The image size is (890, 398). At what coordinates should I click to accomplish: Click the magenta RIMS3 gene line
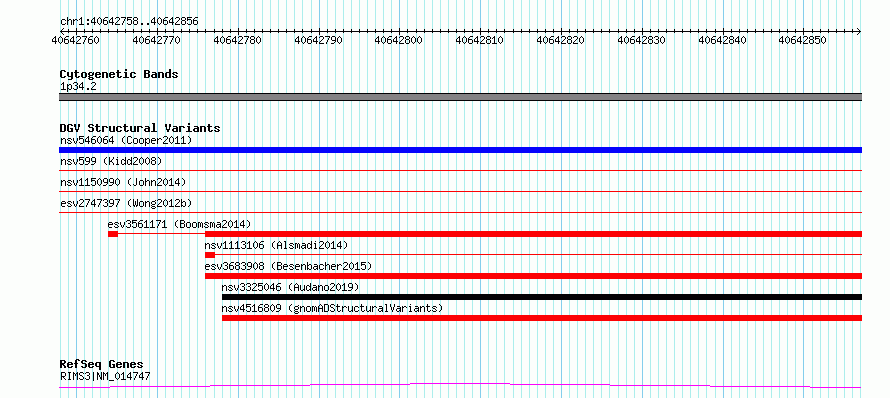click(x=460, y=386)
